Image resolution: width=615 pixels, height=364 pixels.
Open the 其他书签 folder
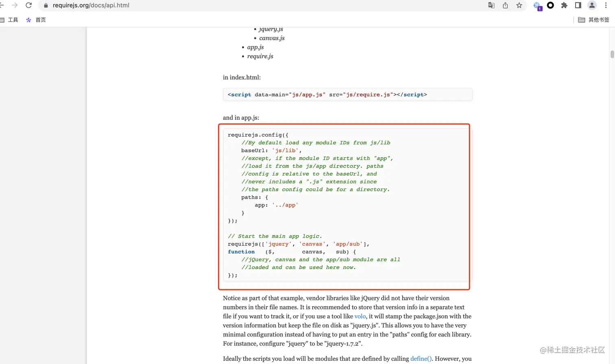(594, 20)
